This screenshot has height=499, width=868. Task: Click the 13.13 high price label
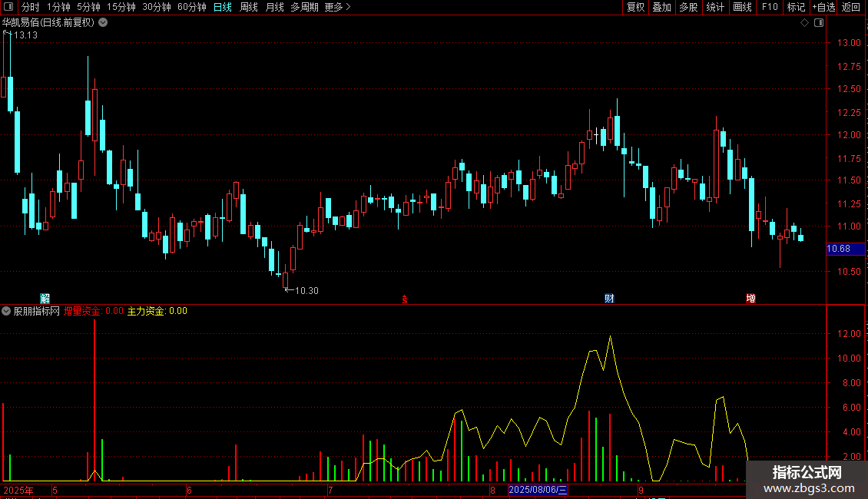pos(25,35)
